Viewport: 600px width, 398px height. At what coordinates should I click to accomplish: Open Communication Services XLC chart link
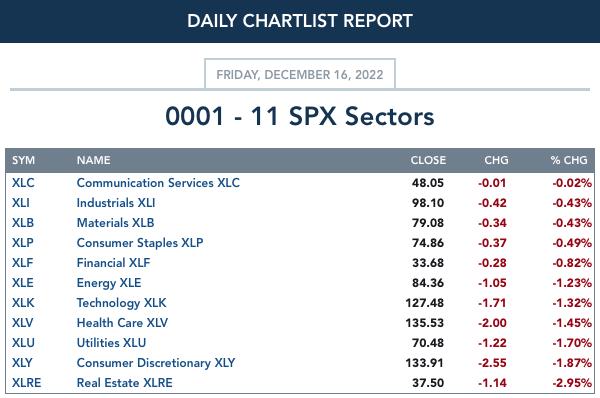pos(158,183)
